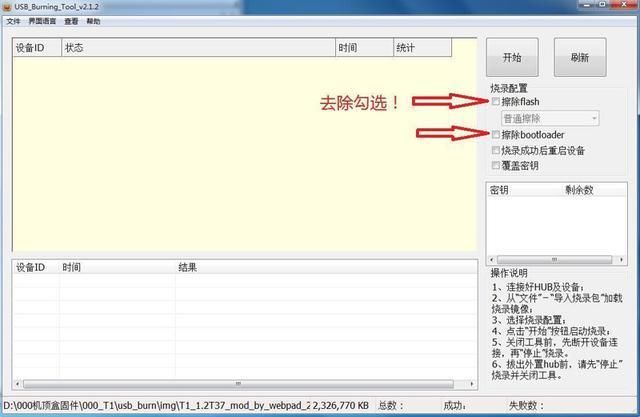
Task: Uncheck the 擦除flash checkbox
Action: (x=496, y=102)
